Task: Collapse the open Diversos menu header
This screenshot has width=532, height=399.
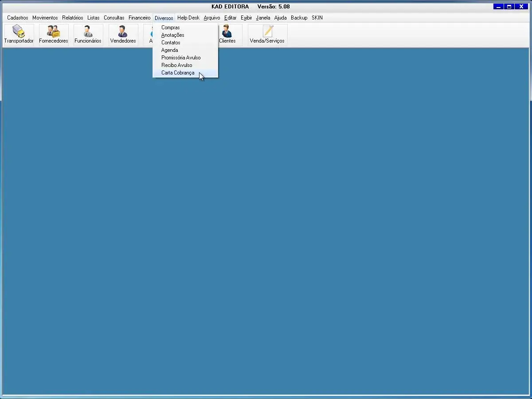Action: (164, 18)
